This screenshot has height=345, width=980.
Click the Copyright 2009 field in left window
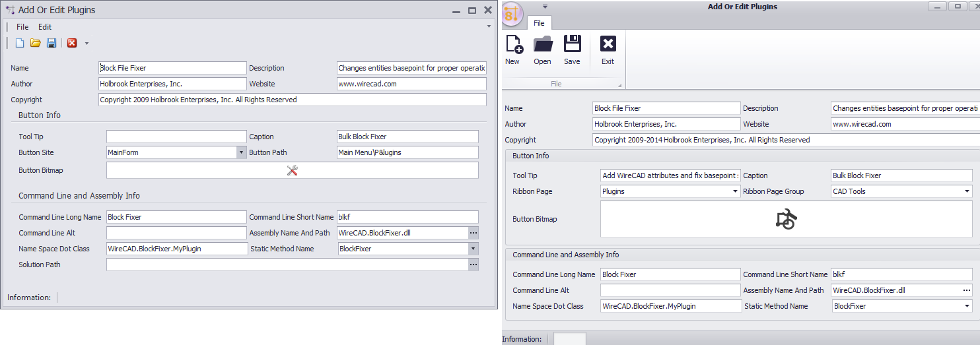click(x=293, y=100)
